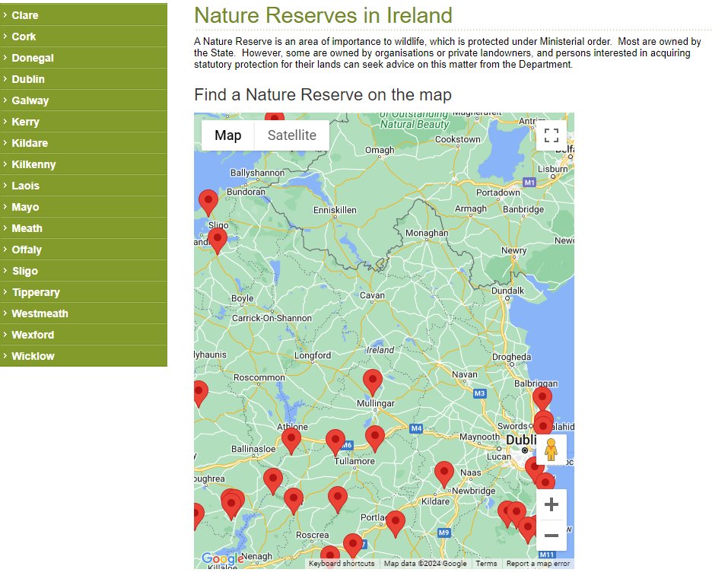
Task: Choose Offaly from the county list
Action: click(x=84, y=250)
